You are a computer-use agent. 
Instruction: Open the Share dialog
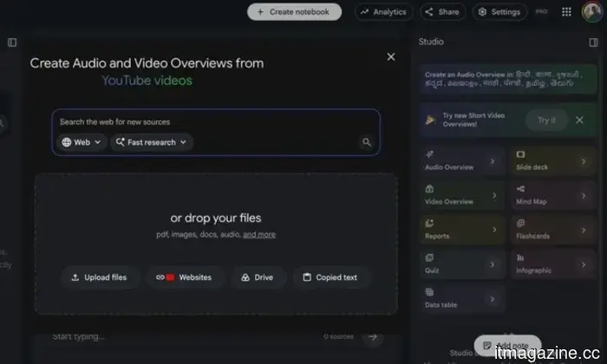(442, 12)
